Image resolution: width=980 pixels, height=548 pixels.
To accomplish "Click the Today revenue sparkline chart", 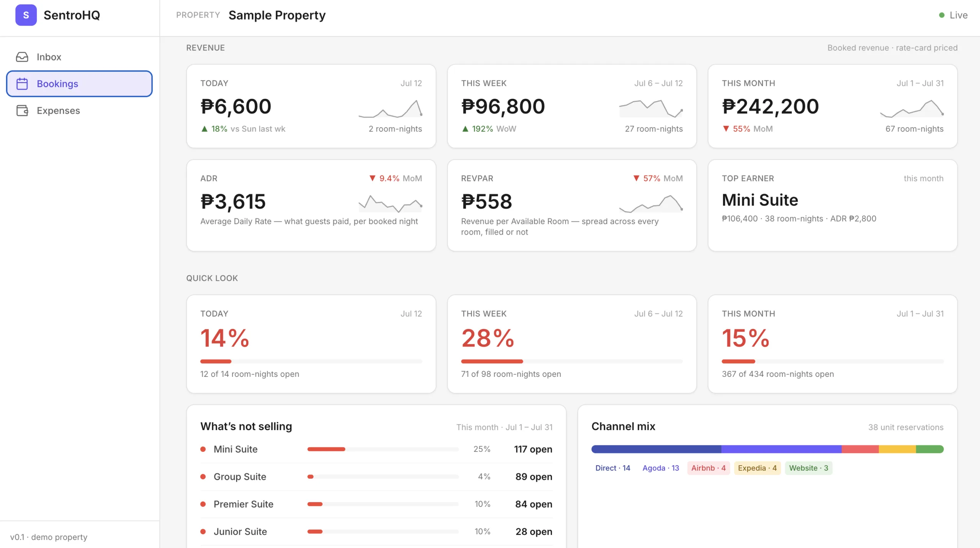I will coord(390,108).
